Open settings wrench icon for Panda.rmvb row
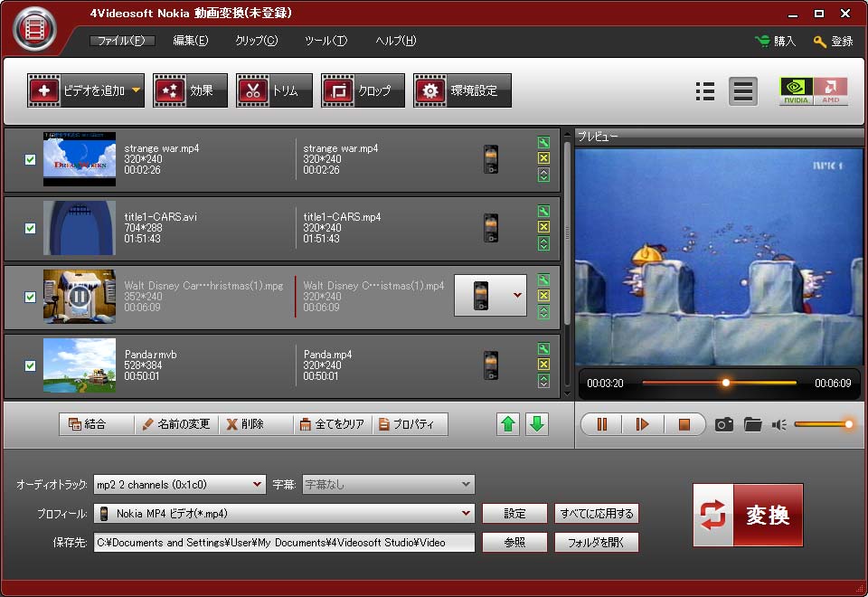This screenshot has height=597, width=868. 543,349
